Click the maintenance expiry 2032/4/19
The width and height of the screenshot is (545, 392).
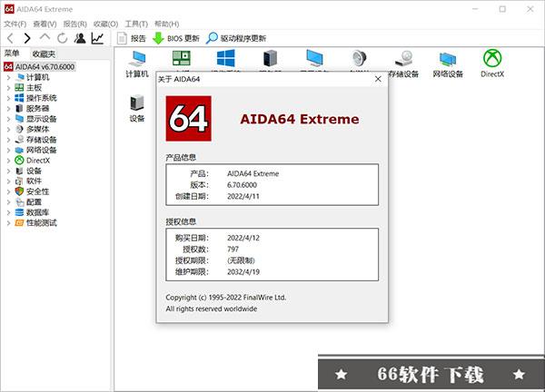[243, 272]
